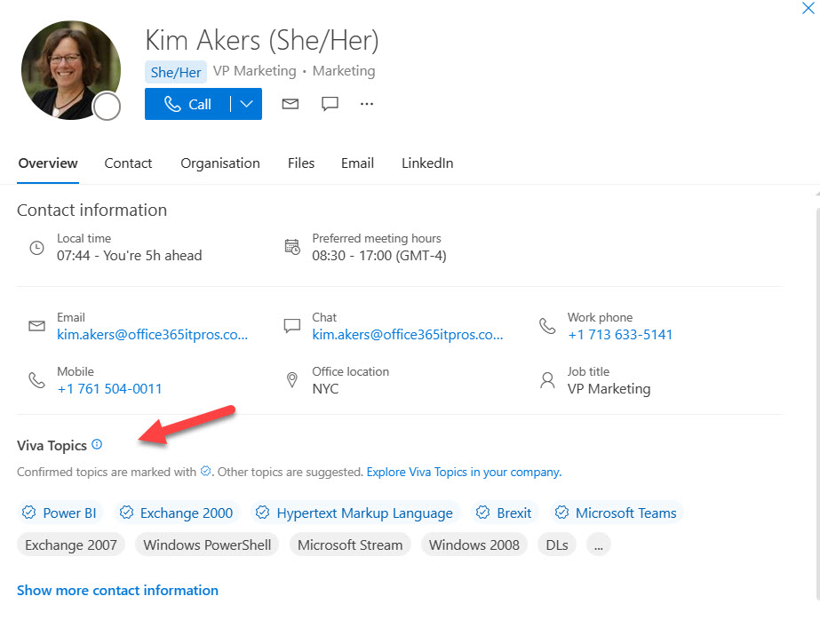Click the Viva Topics info icon
The image size is (820, 644).
pyautogui.click(x=97, y=444)
